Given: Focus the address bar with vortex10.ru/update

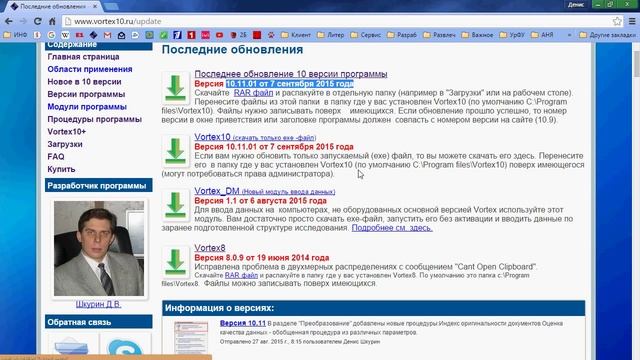Looking at the screenshot, I should (x=337, y=21).
